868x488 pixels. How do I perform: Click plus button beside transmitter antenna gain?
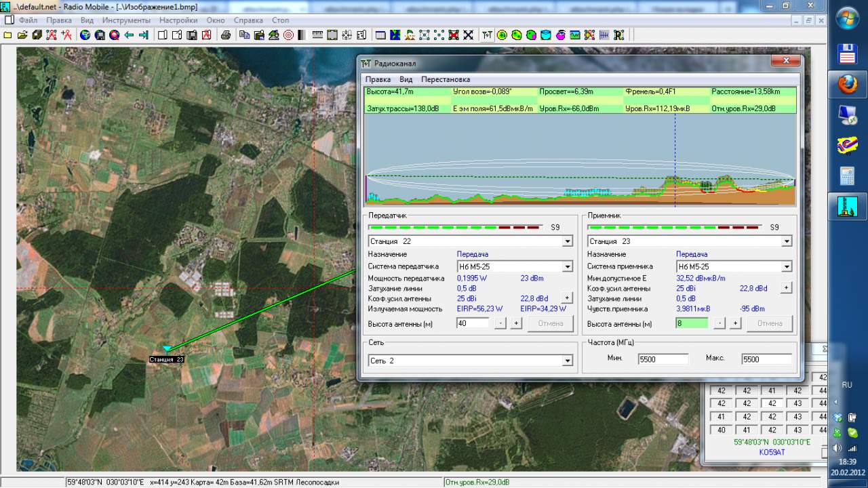[567, 298]
